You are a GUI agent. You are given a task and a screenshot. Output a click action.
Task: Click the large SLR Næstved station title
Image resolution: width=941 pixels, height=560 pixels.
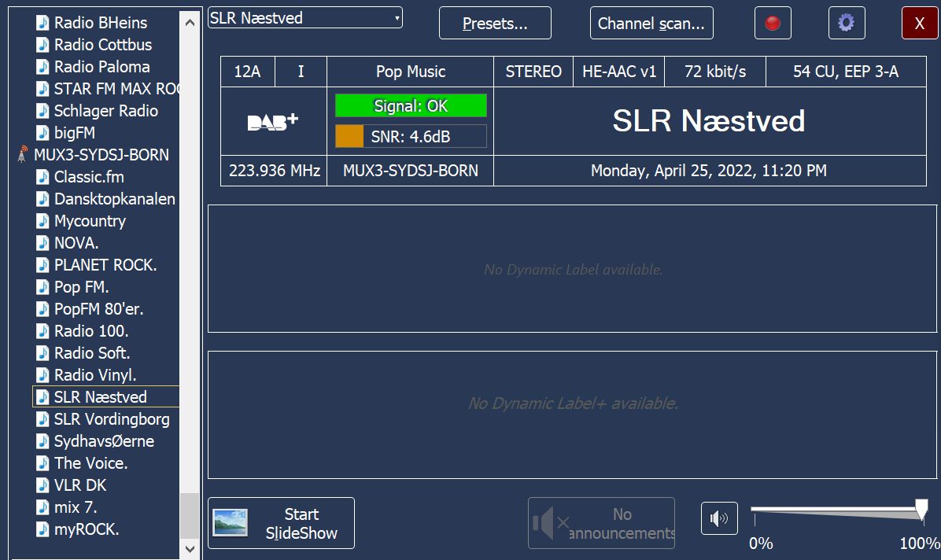[x=709, y=120]
